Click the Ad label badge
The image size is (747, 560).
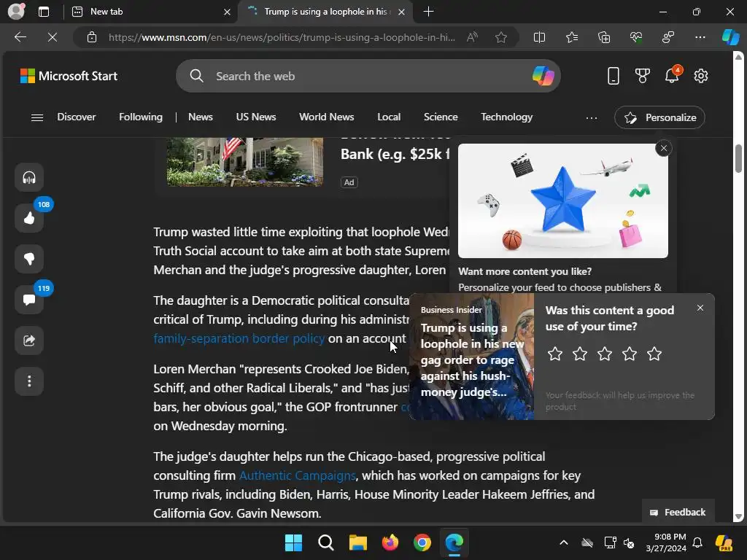tap(349, 182)
